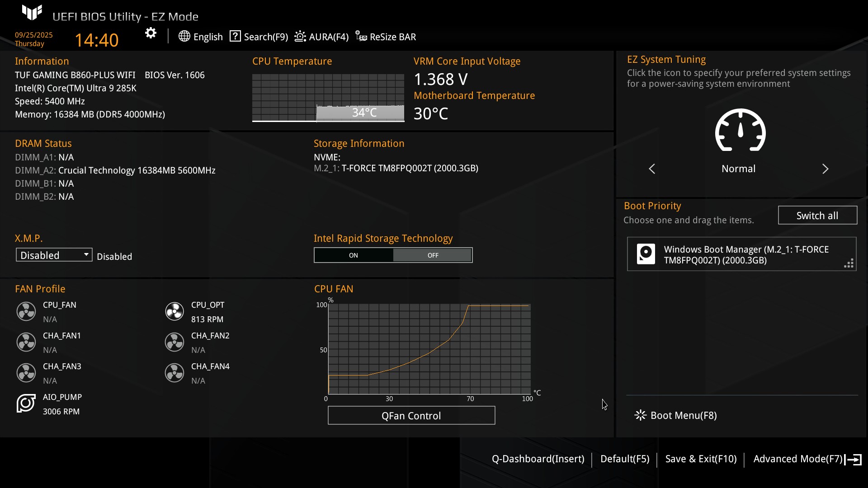Turn Intel Rapid Storage Technology ON
Image resolution: width=868 pixels, height=488 pixels.
pyautogui.click(x=354, y=255)
